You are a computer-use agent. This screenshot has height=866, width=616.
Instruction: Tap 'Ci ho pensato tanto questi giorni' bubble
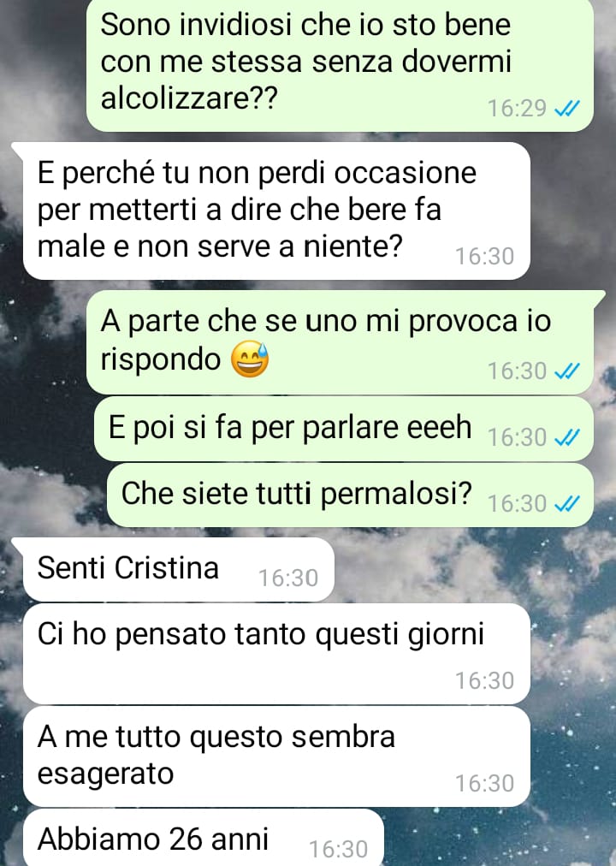[x=276, y=654]
